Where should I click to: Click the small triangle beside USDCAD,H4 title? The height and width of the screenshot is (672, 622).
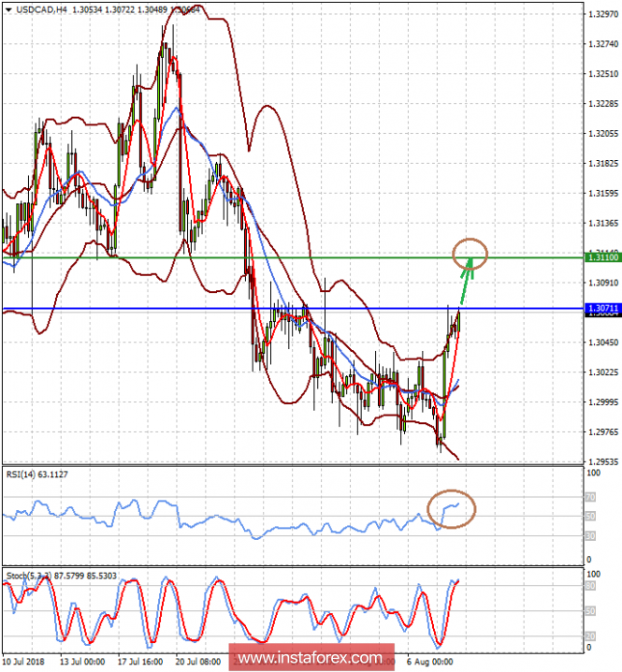click(x=7, y=8)
